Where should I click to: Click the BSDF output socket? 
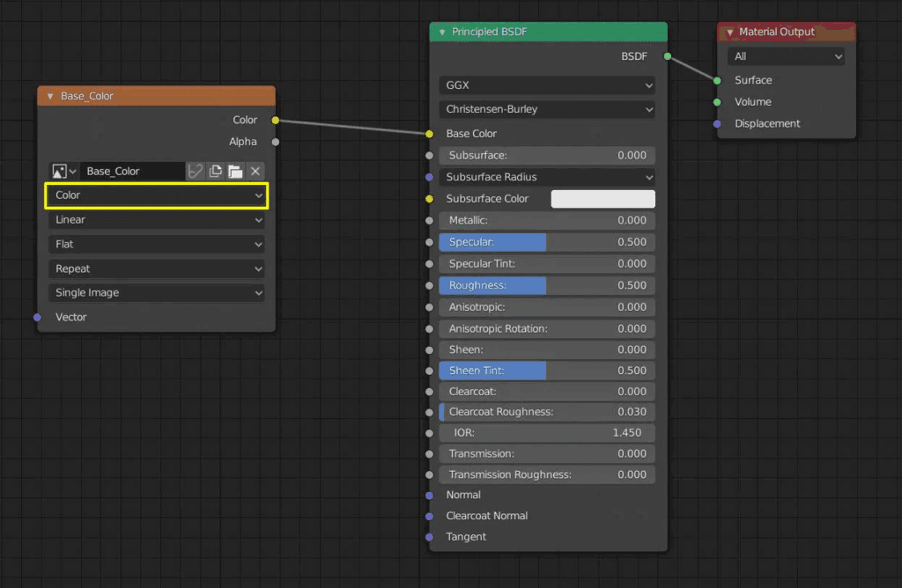(x=668, y=56)
